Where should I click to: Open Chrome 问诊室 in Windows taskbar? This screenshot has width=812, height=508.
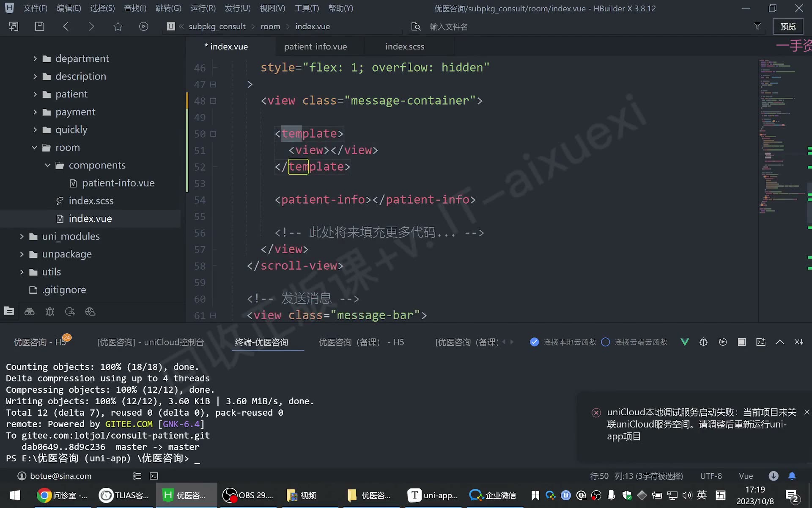[x=63, y=495]
